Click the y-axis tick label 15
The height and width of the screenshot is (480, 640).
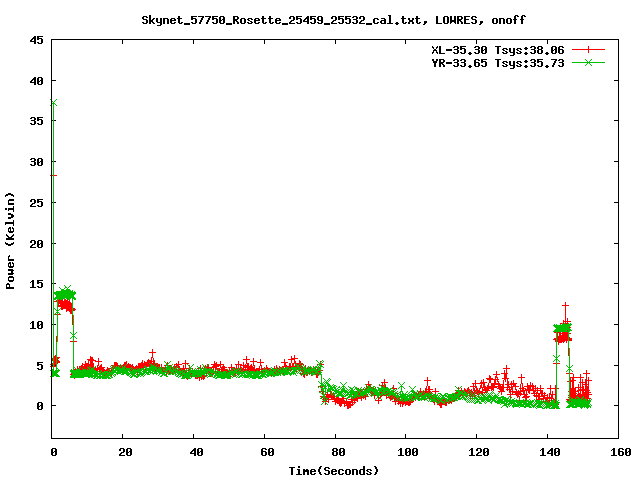click(36, 284)
